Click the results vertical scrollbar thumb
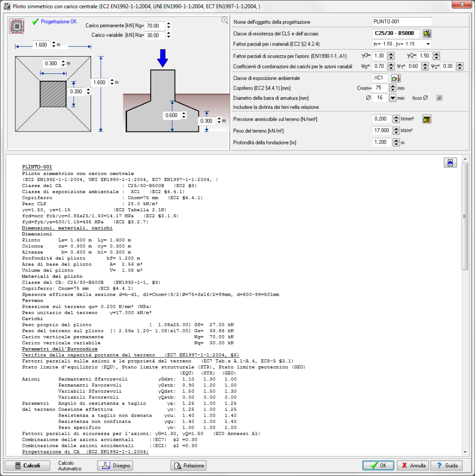The height and width of the screenshot is (476, 475). coord(465,216)
